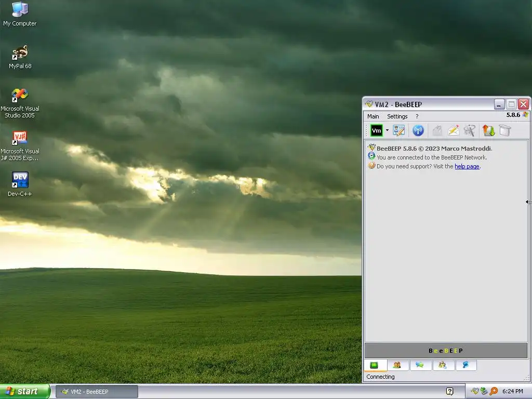Close the VM2 - BeeBEEP window

(x=523, y=104)
